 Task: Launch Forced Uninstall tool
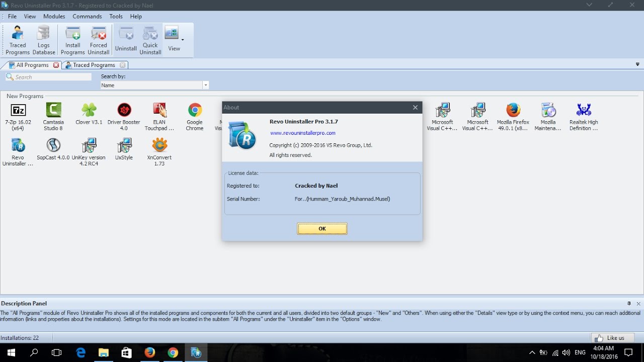pos(99,41)
